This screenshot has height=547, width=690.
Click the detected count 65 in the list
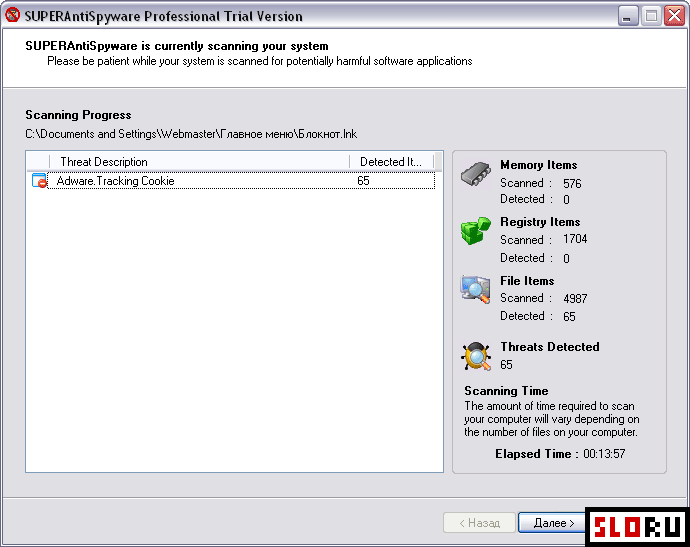363,181
